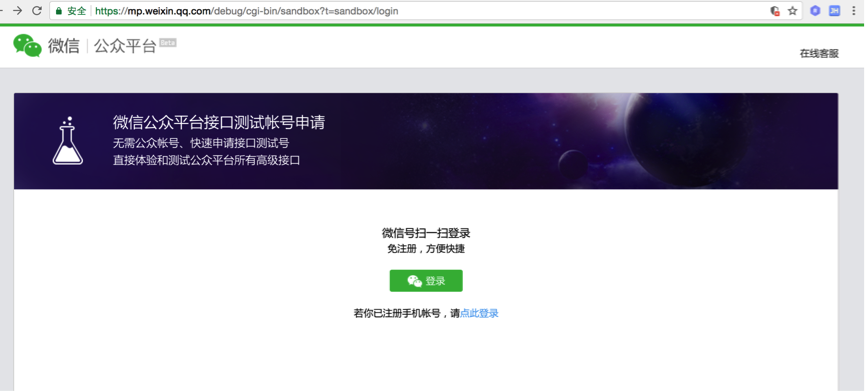Screen dimensions: 865x391
Task: Open the blue square extension icon
Action: (834, 10)
